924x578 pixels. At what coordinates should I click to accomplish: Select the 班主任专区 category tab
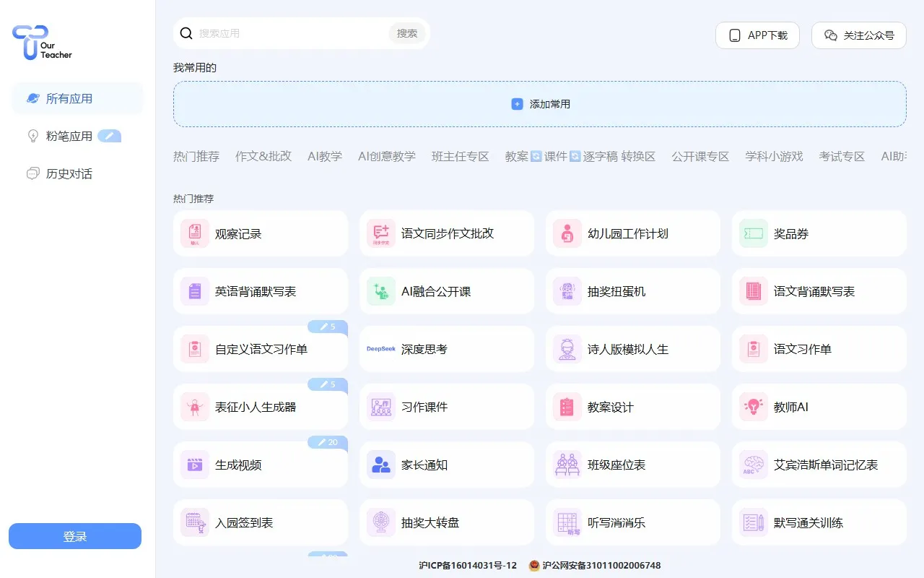(461, 156)
